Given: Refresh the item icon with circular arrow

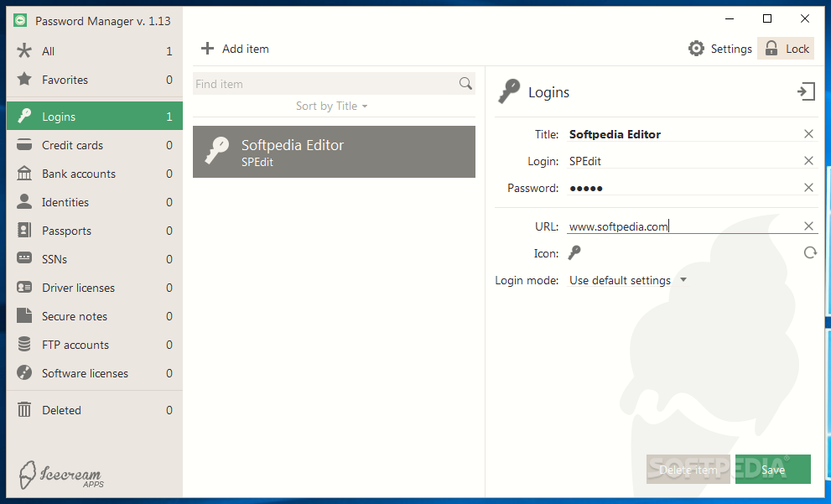Looking at the screenshot, I should tap(810, 252).
